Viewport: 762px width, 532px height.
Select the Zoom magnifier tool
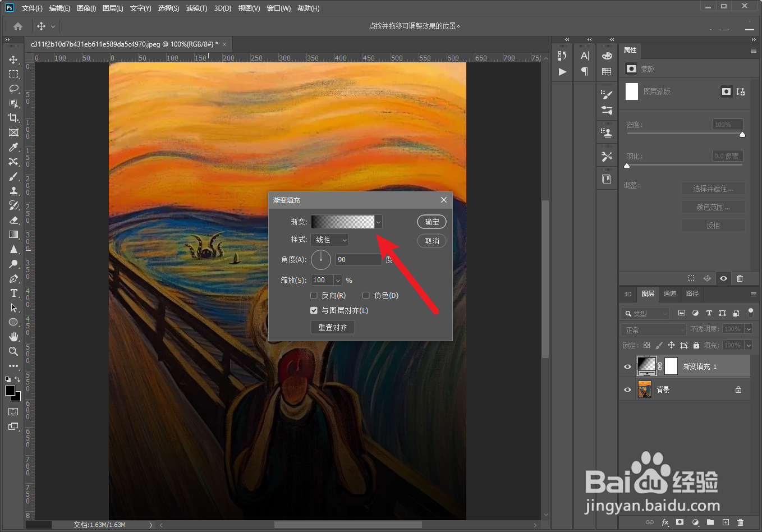click(x=13, y=351)
